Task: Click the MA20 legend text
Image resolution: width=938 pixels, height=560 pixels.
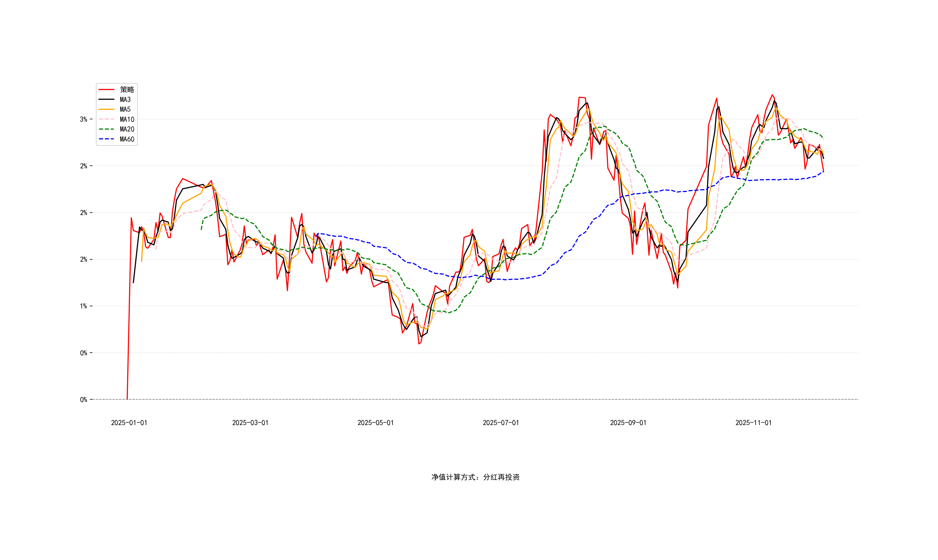Action: point(127,129)
